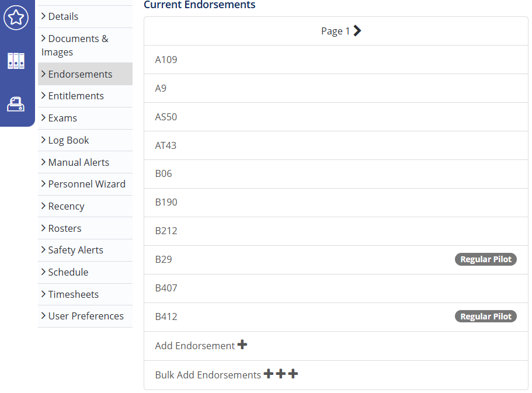Click the triple plus icons for bulk add
The width and height of the screenshot is (532, 393).
[x=280, y=374]
